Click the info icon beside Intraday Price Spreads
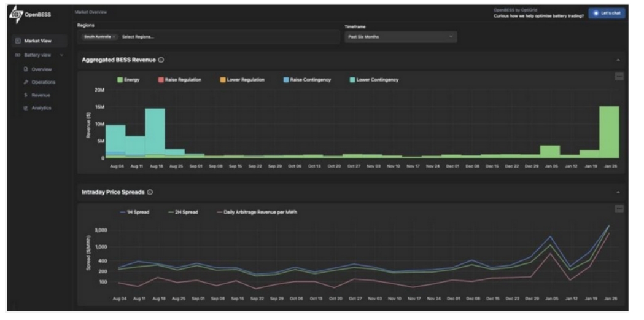Image resolution: width=644 pixels, height=320 pixels. point(150,192)
